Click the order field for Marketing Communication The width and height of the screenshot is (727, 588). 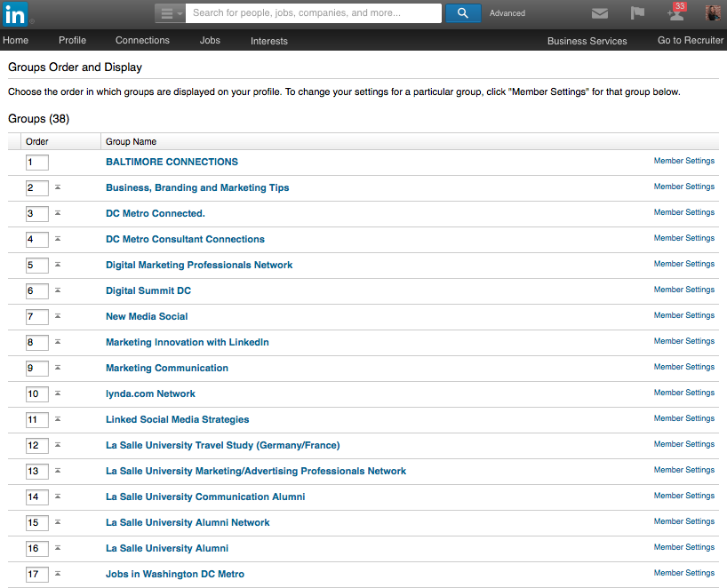[x=36, y=368]
